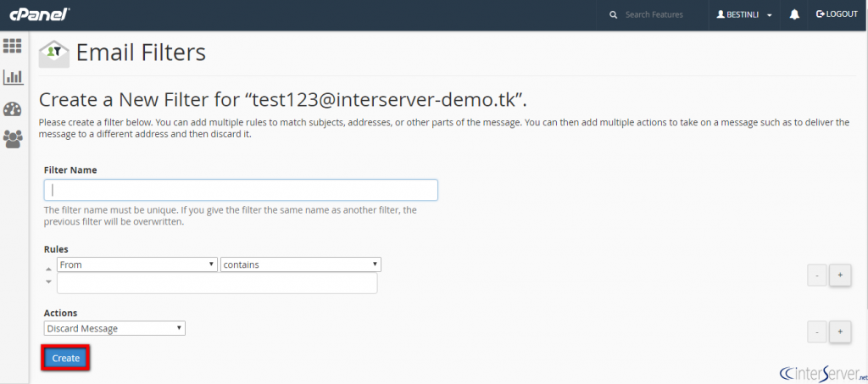Click the Actions label
The width and height of the screenshot is (868, 384).
coord(60,313)
